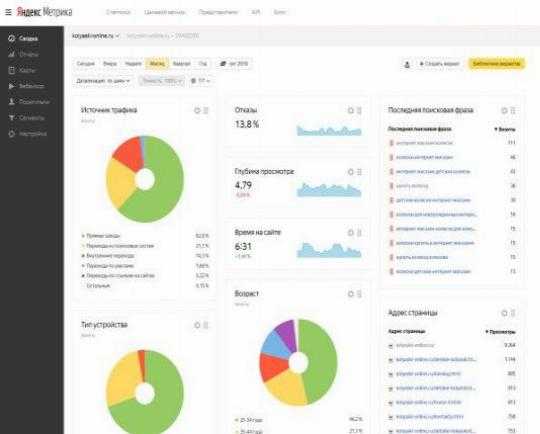Image resolution: width=540 pixels, height=434 pixels.
Task: Open settings gear of Отказы widget
Action: [x=351, y=111]
